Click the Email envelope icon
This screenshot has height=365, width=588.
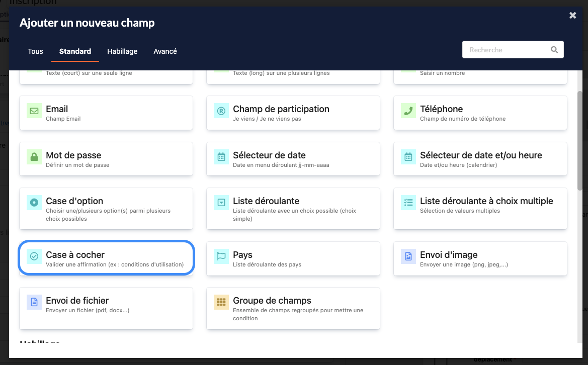tap(34, 111)
